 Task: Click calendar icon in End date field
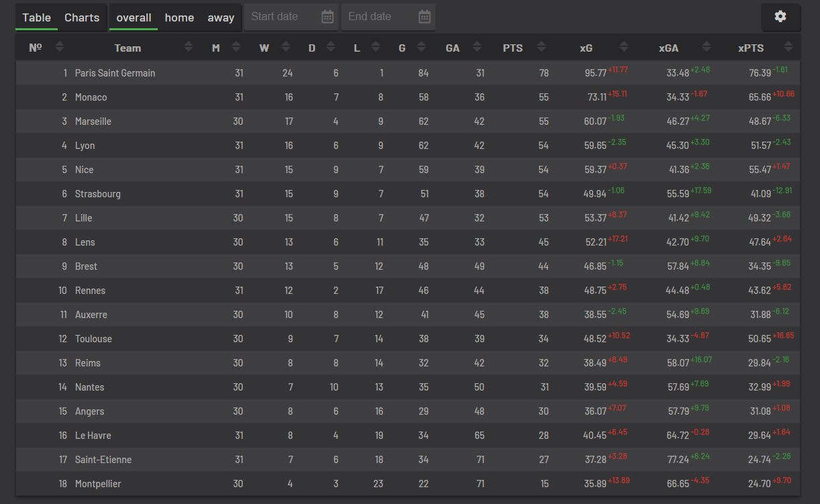pyautogui.click(x=425, y=17)
